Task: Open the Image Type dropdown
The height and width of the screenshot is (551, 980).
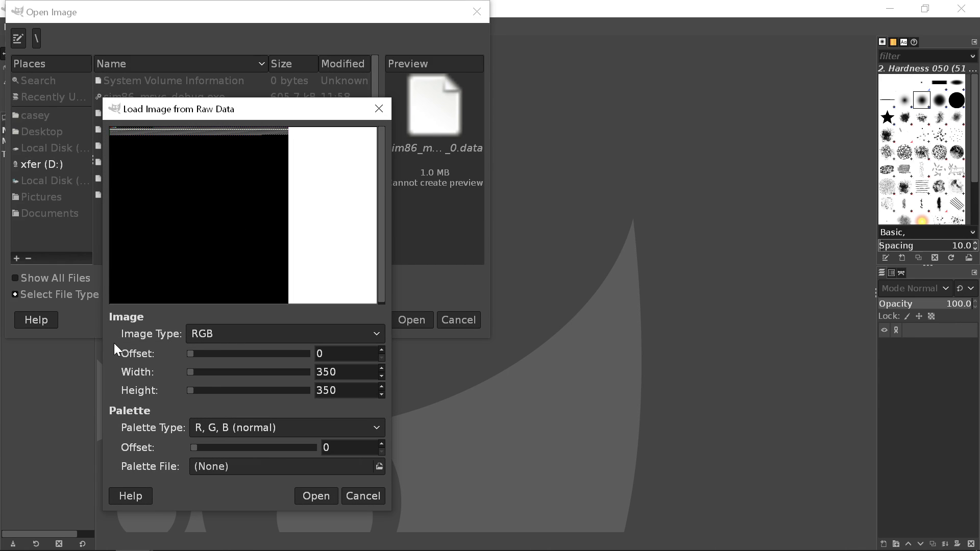Action: (285, 333)
